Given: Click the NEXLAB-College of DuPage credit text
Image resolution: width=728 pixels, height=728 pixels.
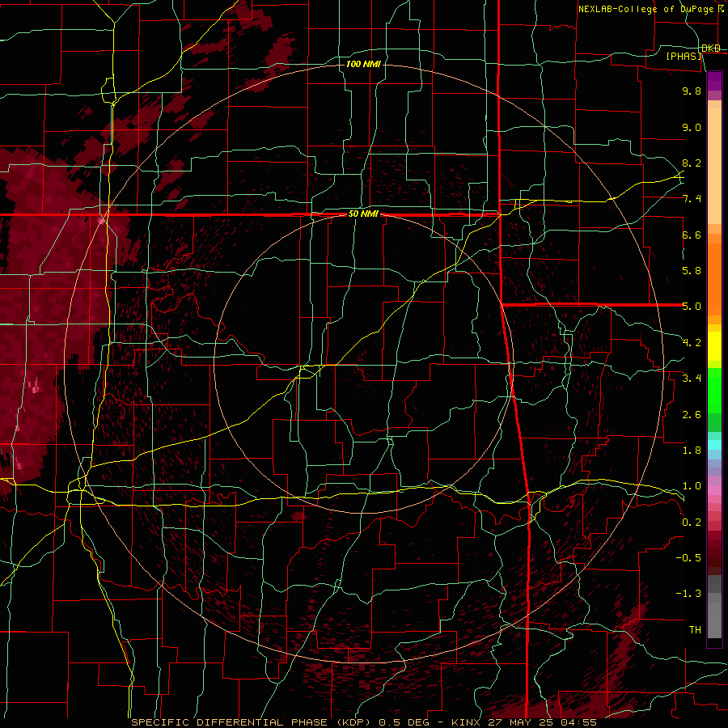Looking at the screenshot, I should pyautogui.click(x=646, y=9).
